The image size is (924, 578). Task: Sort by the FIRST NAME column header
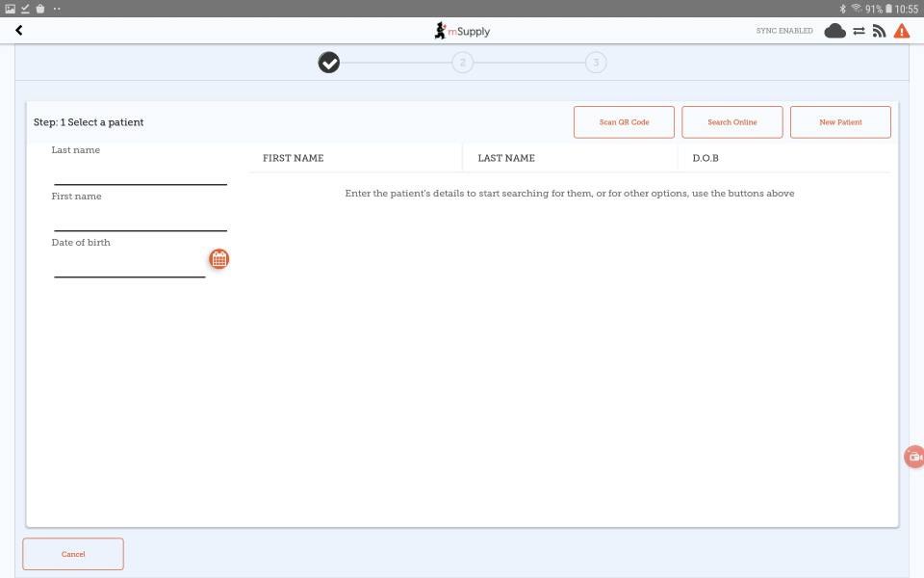294,158
